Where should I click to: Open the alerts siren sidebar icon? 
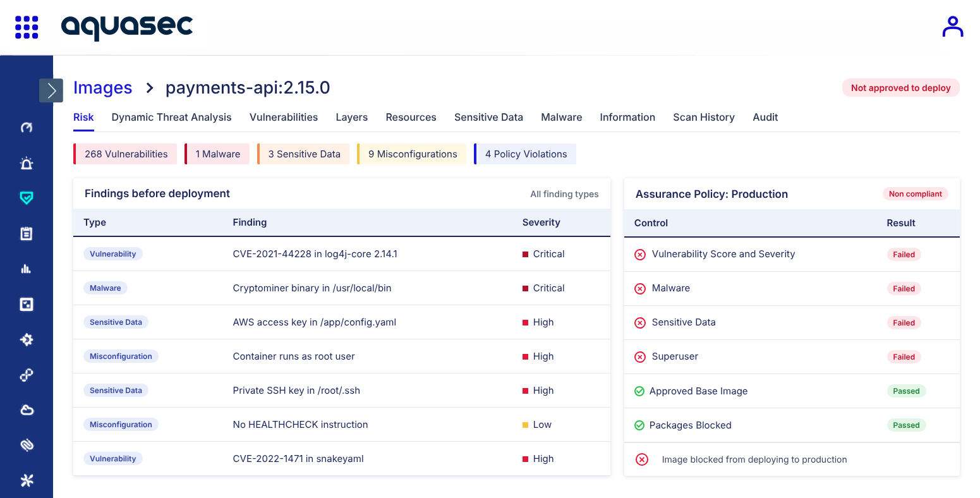click(27, 163)
